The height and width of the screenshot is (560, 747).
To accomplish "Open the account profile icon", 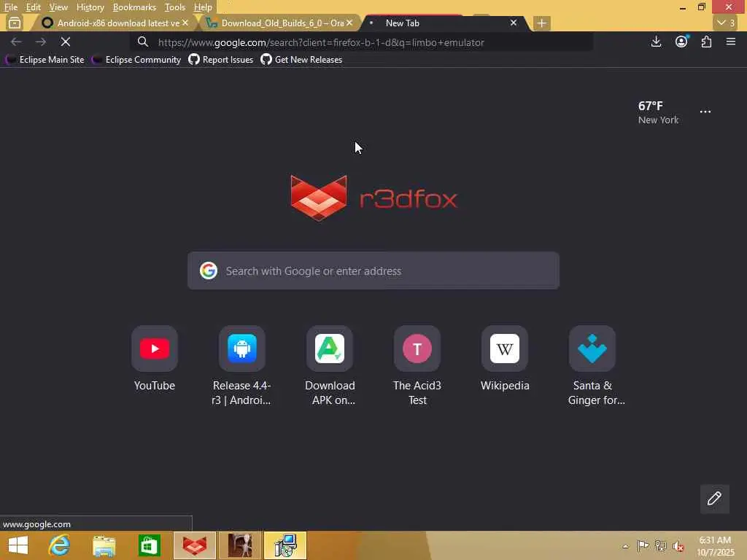I will pyautogui.click(x=681, y=42).
